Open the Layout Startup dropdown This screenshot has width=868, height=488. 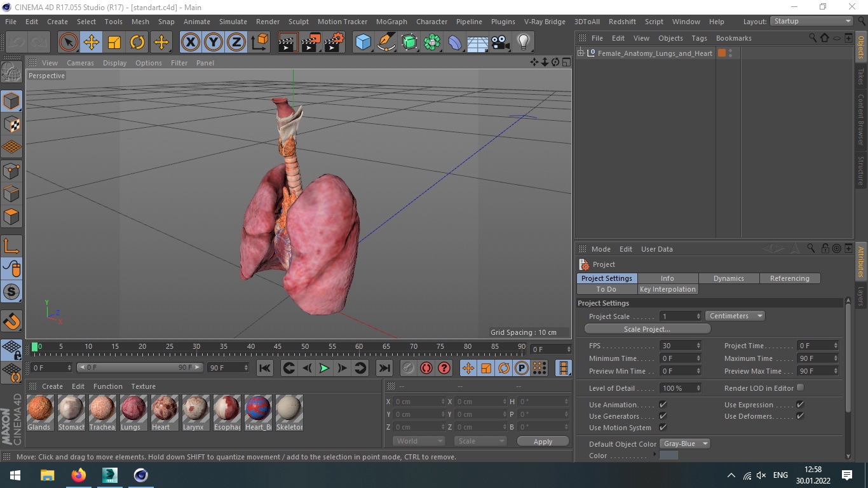click(x=811, y=21)
